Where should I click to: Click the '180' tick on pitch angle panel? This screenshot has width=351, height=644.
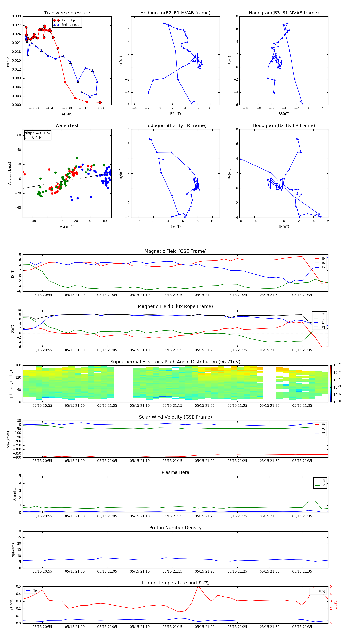18,365
